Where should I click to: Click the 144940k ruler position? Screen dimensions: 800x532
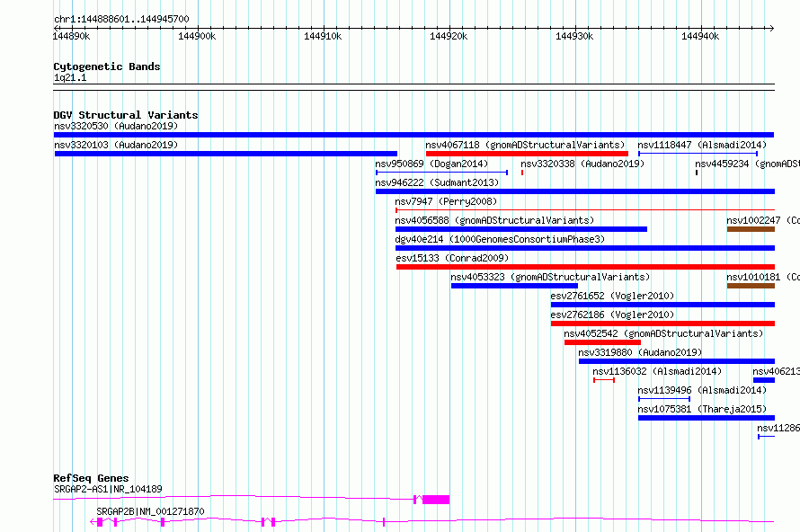click(x=700, y=36)
